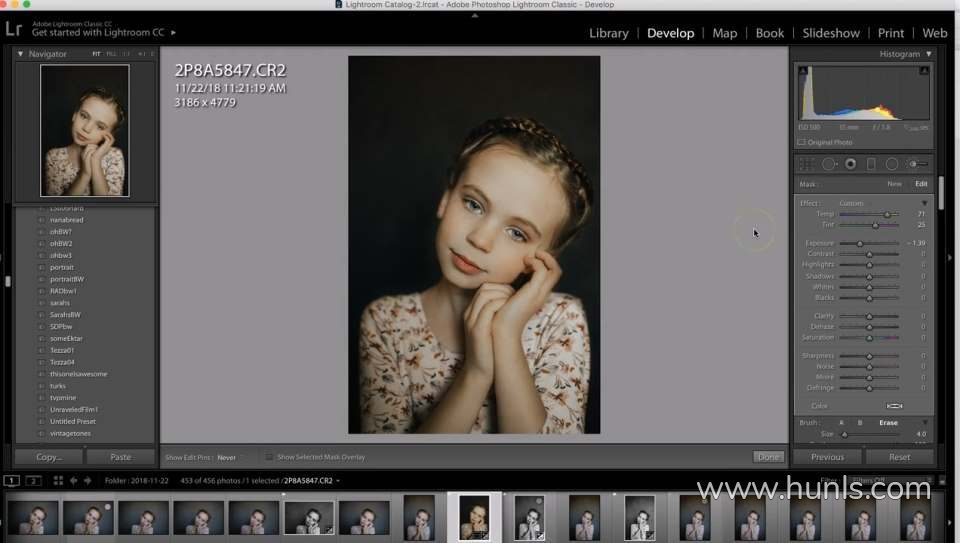The height and width of the screenshot is (543, 960).
Task: Switch to the Library module
Action: click(x=608, y=33)
